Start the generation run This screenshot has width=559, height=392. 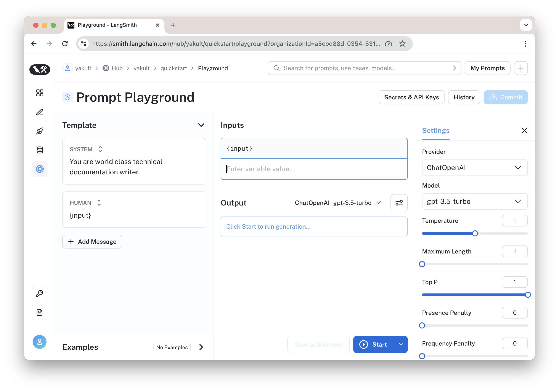click(373, 345)
